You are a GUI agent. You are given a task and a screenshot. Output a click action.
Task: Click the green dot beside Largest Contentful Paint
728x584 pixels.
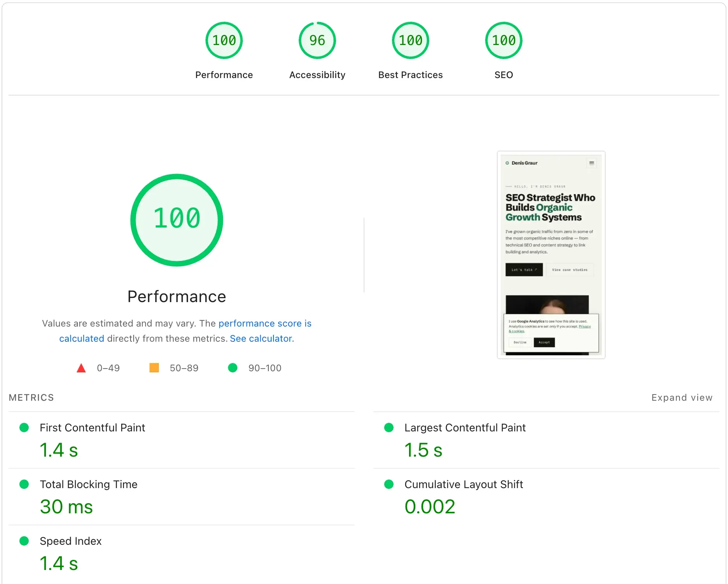click(x=389, y=428)
